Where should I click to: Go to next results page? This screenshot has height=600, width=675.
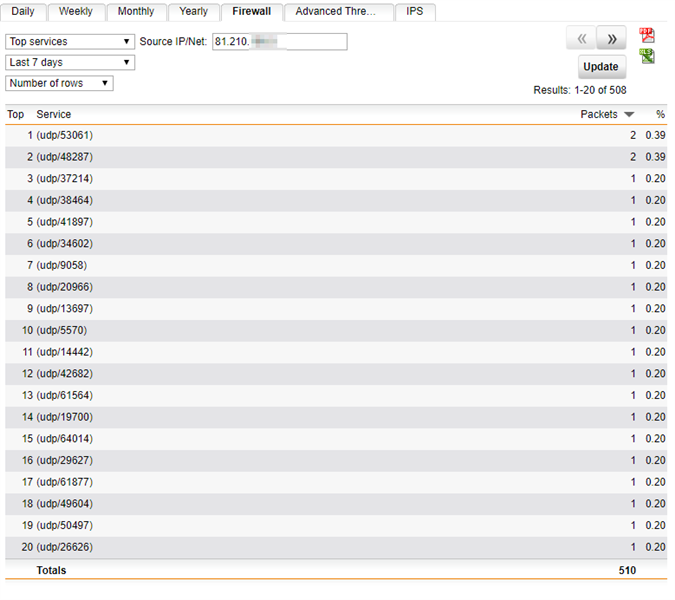pos(611,38)
